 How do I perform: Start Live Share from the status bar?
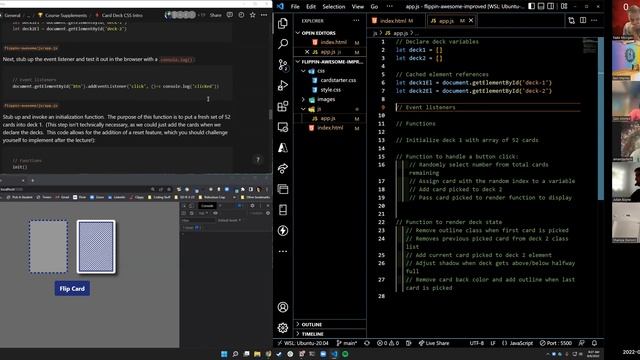click(433, 343)
